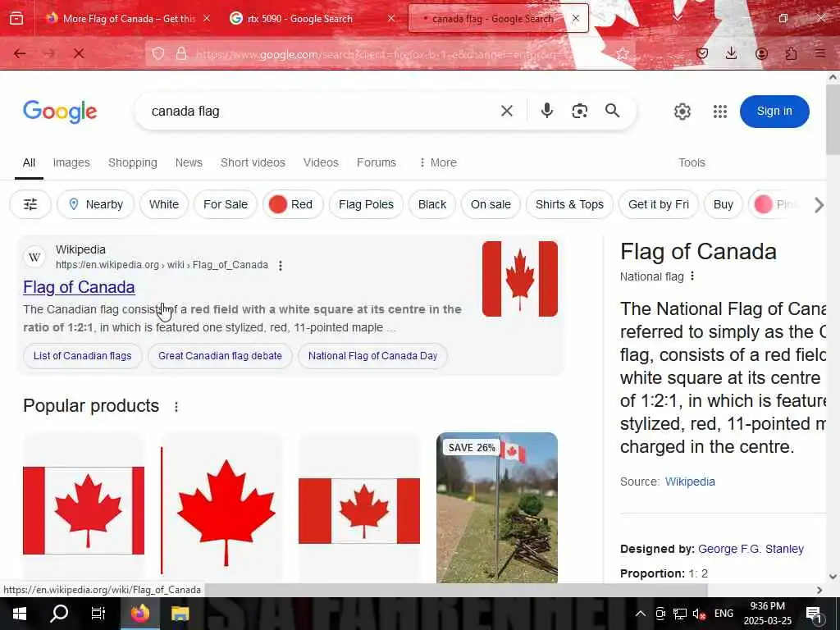
Task: Open three-dot menu beside Popular products
Action: tap(176, 407)
